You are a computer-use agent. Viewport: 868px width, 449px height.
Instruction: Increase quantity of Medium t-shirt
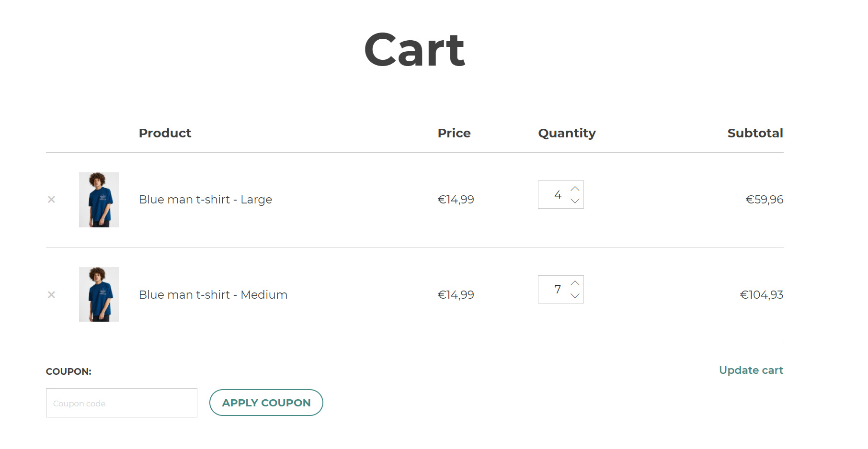(575, 283)
